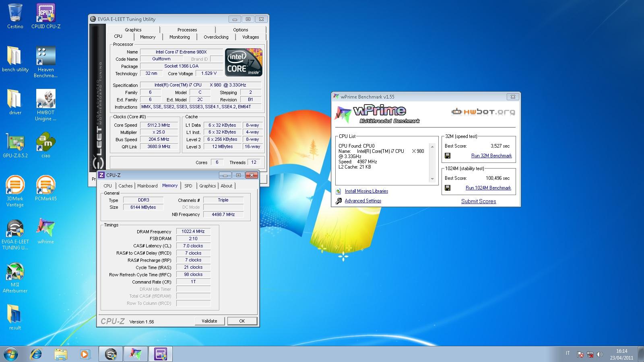
Task: Click the volume speaker tray icon
Action: 600,354
